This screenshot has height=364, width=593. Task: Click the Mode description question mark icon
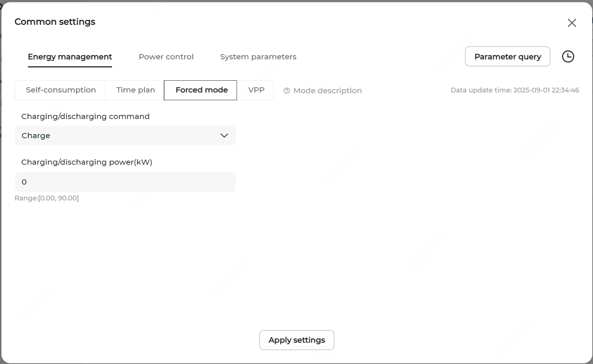[x=286, y=91]
